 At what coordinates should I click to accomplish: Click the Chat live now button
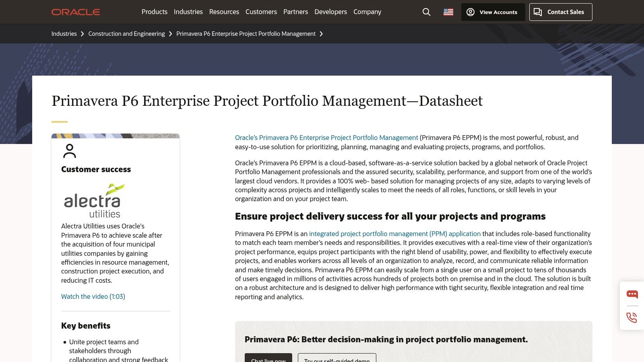click(268, 359)
